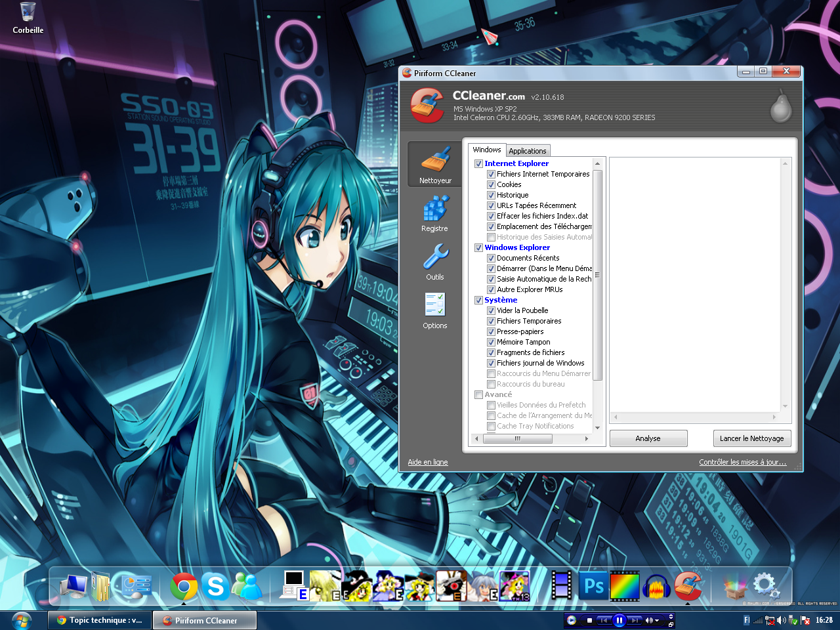Enable Historique des Saisies Automatiques
840x630 pixels.
tap(491, 237)
